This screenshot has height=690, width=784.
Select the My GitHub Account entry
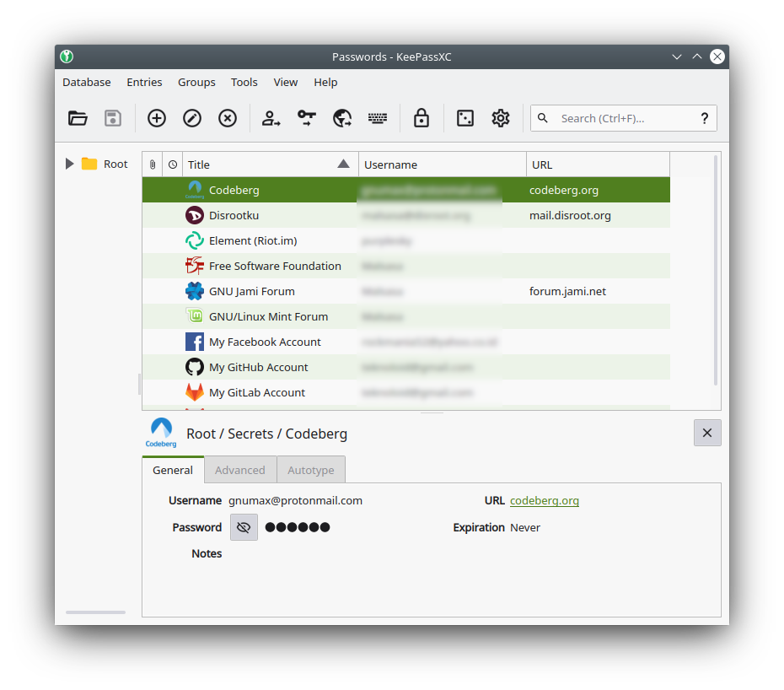point(406,367)
